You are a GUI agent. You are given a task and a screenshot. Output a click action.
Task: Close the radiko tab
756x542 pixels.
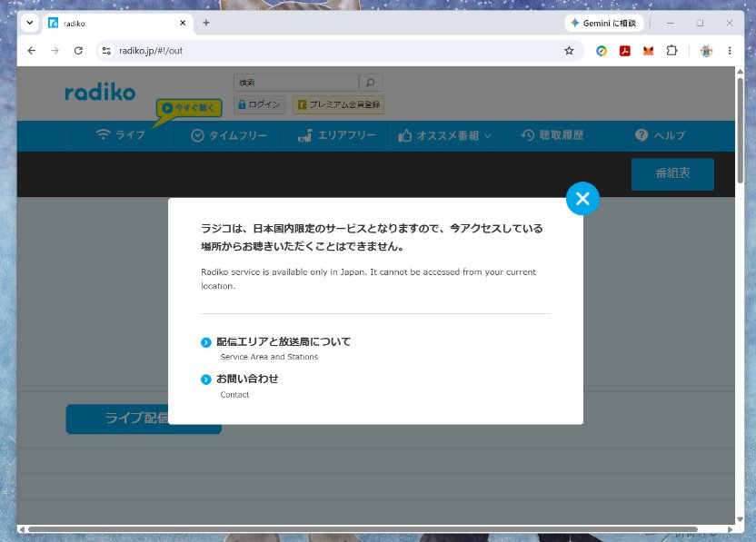pos(183,23)
